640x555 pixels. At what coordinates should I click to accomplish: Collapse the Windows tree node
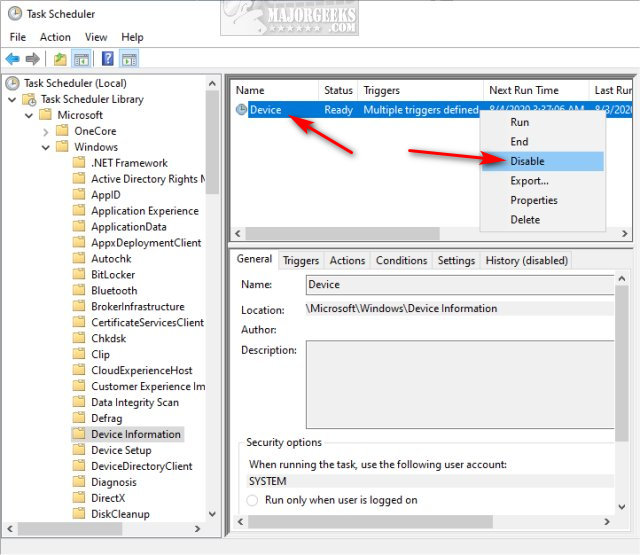(46, 147)
